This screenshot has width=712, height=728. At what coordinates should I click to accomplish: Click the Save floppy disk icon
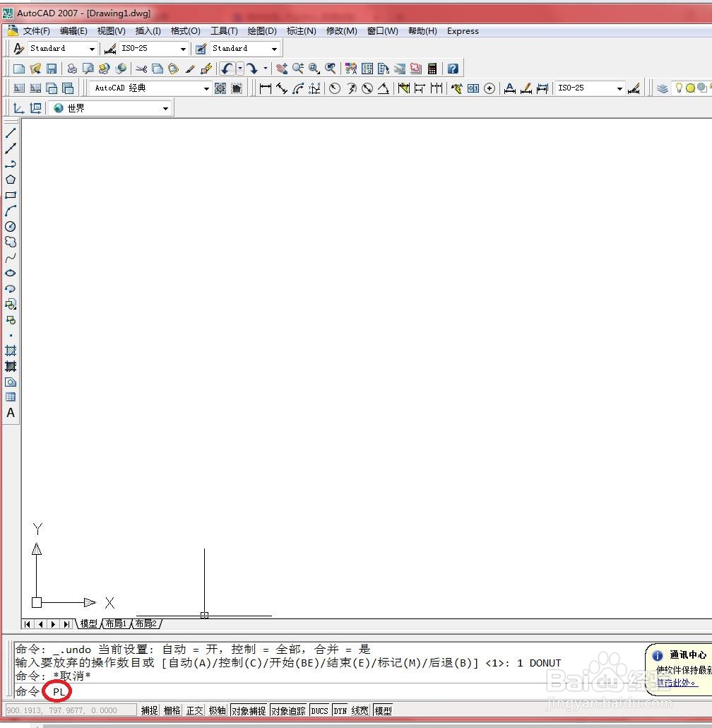click(52, 69)
